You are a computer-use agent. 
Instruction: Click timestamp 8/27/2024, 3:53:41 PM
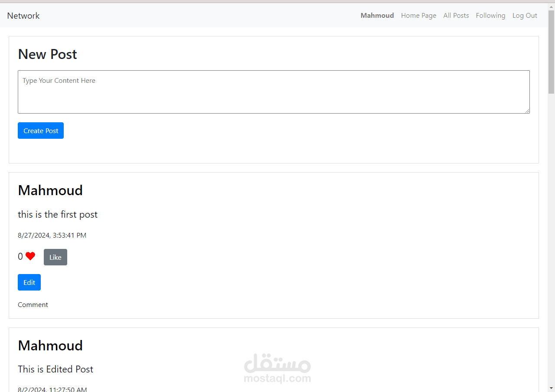(52, 235)
